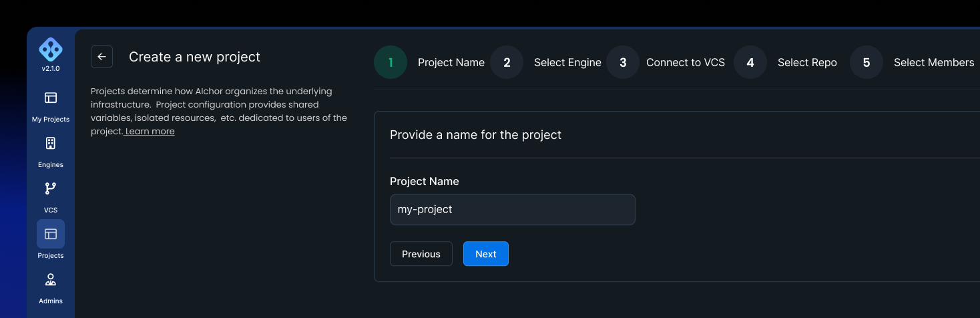Click the Project Name field label

pos(425,182)
